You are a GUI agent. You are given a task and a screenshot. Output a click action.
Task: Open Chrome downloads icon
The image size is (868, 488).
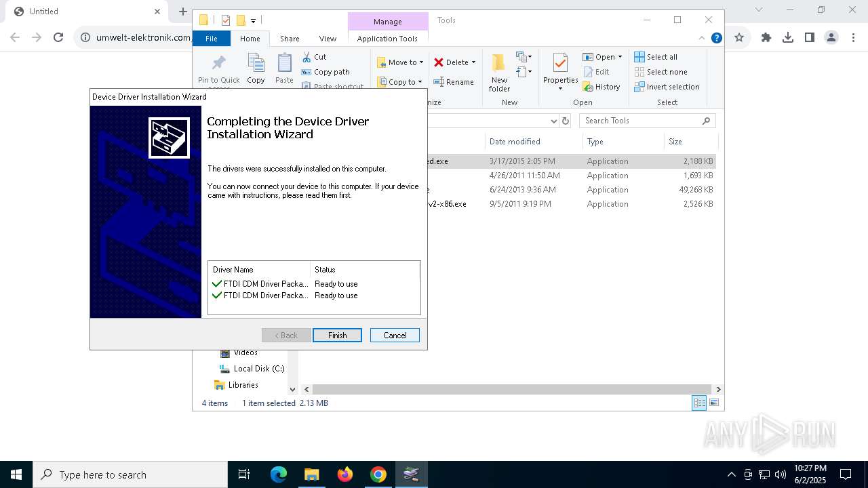787,37
